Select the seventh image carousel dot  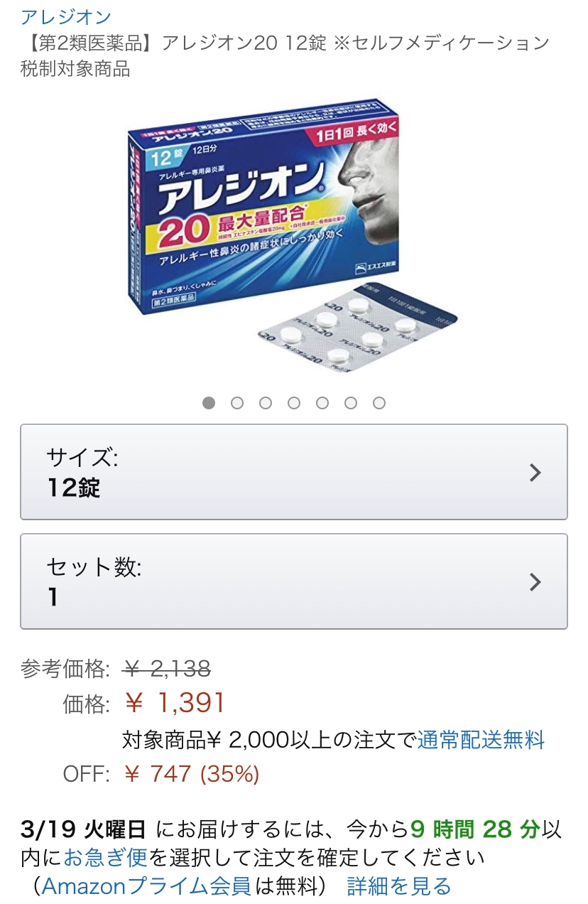tap(379, 403)
